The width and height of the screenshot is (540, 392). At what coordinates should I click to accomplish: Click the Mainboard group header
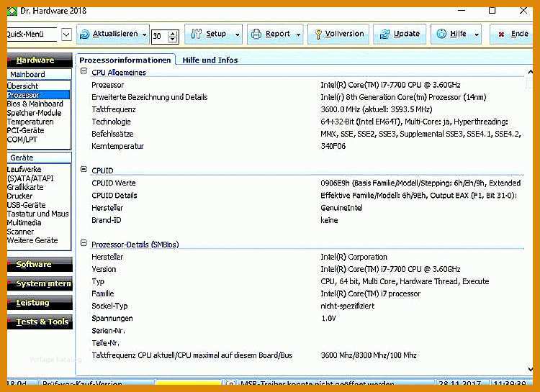point(40,74)
